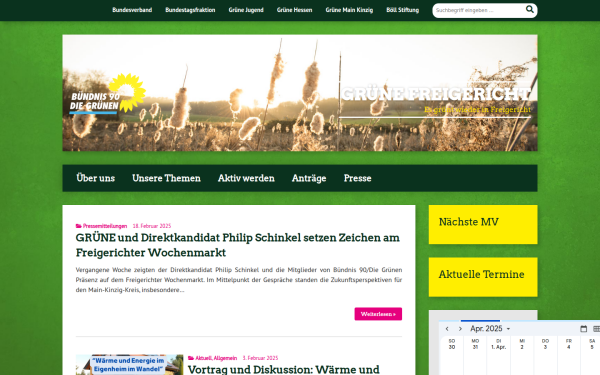Open Vortrag und Diskussion article title
This screenshot has height=375, width=600.
[x=284, y=369]
